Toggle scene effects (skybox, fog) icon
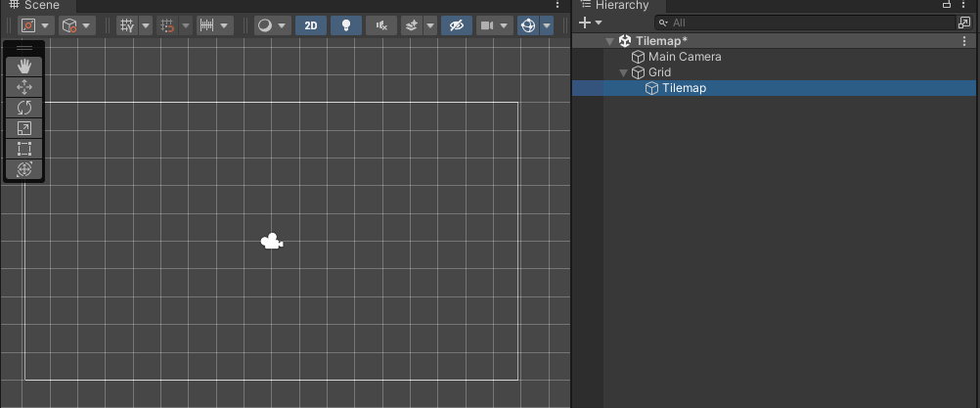The image size is (980, 408). 411,25
